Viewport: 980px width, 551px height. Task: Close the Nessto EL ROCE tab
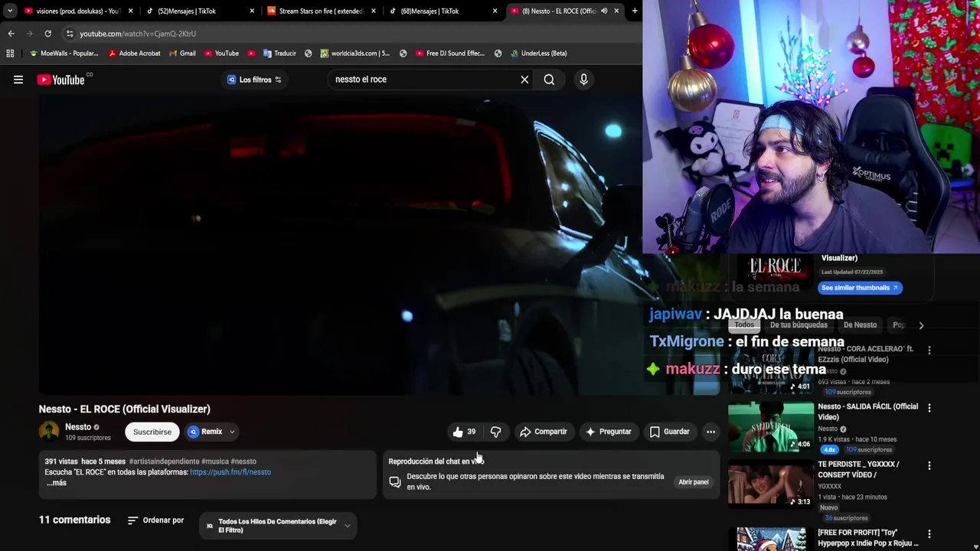616,11
